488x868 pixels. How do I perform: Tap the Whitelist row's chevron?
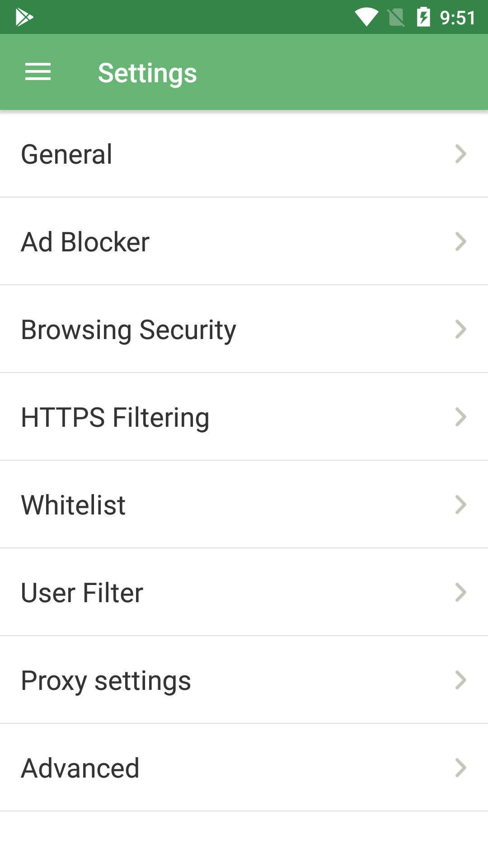[x=460, y=505]
